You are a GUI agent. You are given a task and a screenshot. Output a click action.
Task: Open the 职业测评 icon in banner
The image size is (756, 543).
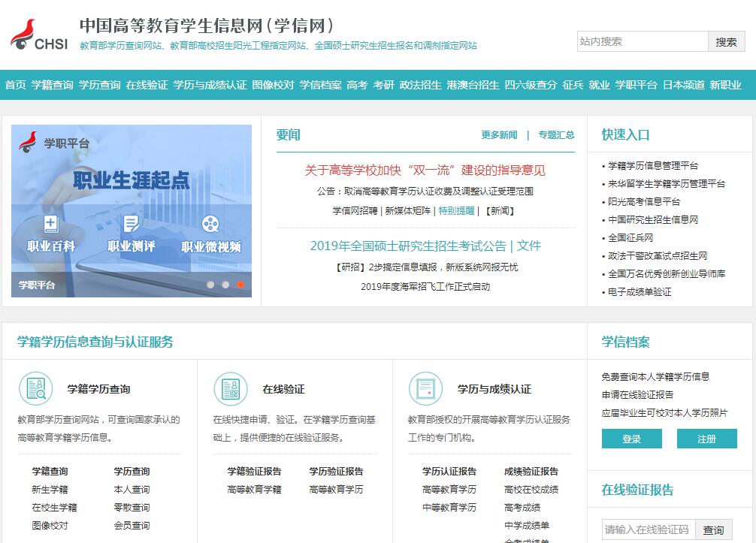(132, 224)
